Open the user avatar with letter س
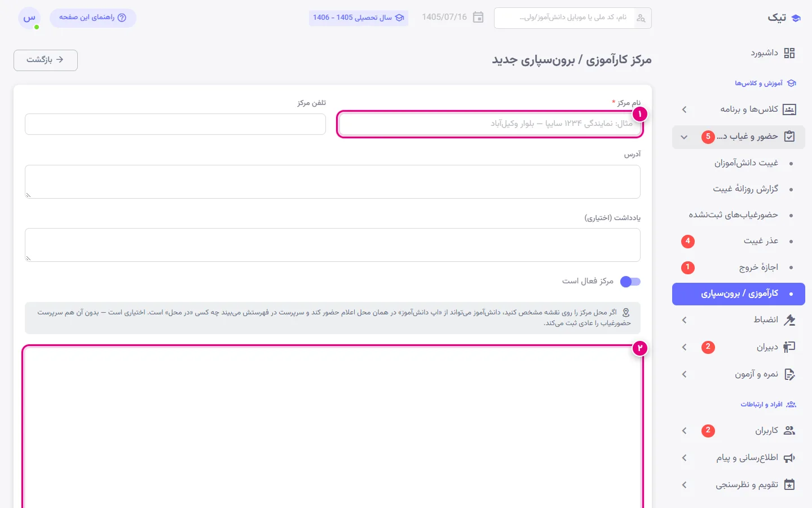 click(x=29, y=18)
